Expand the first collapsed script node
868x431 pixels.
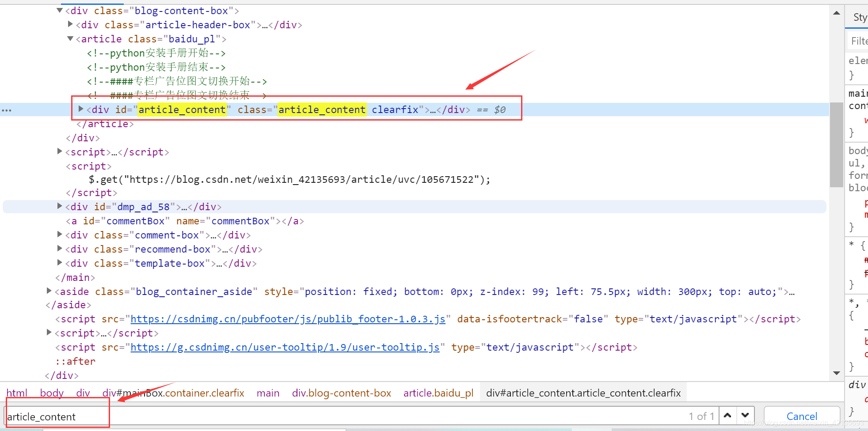(x=60, y=151)
